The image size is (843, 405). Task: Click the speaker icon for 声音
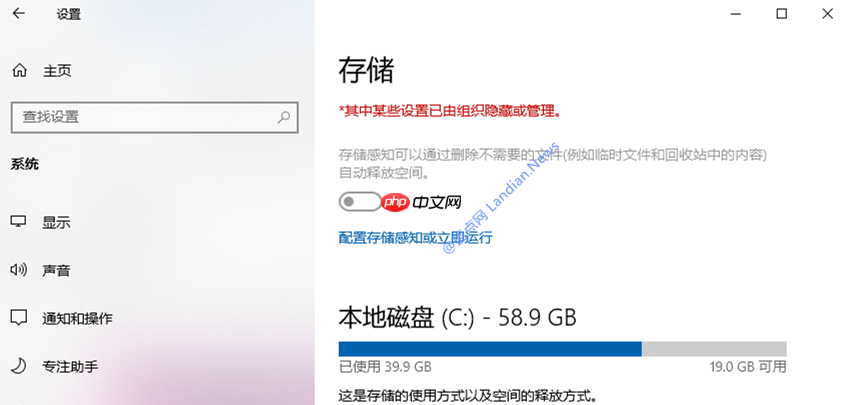click(19, 269)
